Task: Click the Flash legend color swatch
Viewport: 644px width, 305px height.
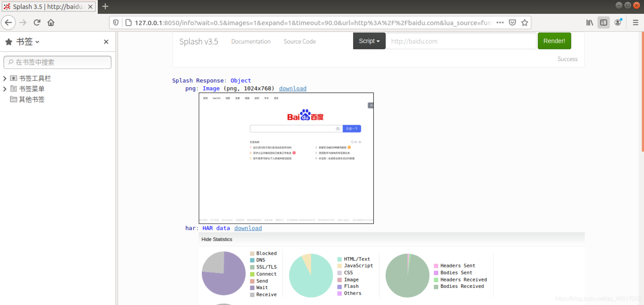Action: pyautogui.click(x=340, y=286)
